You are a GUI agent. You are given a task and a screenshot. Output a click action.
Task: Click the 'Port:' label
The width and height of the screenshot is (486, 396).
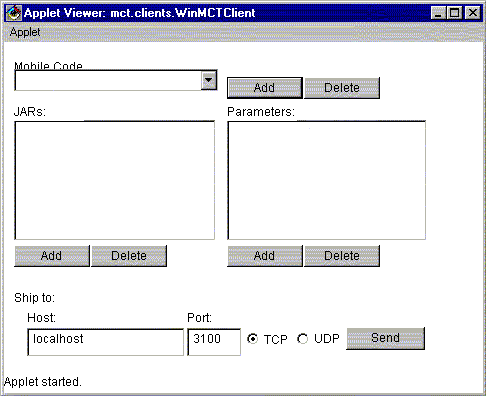199,318
